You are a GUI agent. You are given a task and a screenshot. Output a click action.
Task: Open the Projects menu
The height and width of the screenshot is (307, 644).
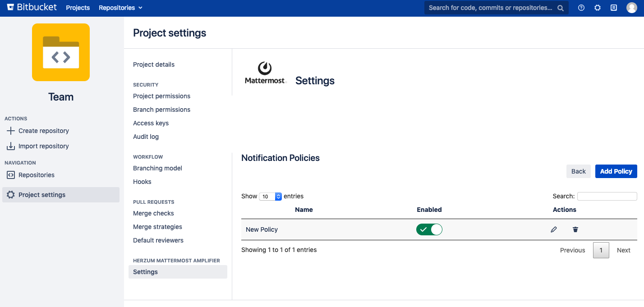(78, 8)
